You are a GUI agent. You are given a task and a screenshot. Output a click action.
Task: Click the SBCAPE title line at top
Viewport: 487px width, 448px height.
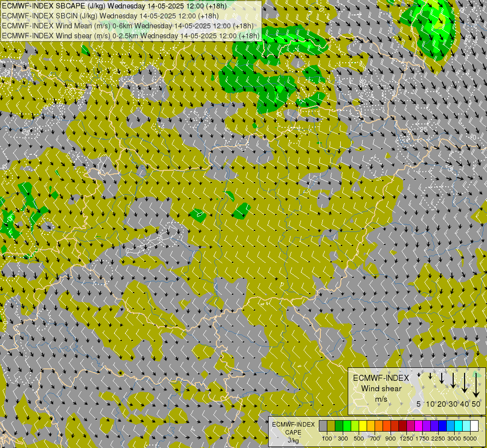114,6
